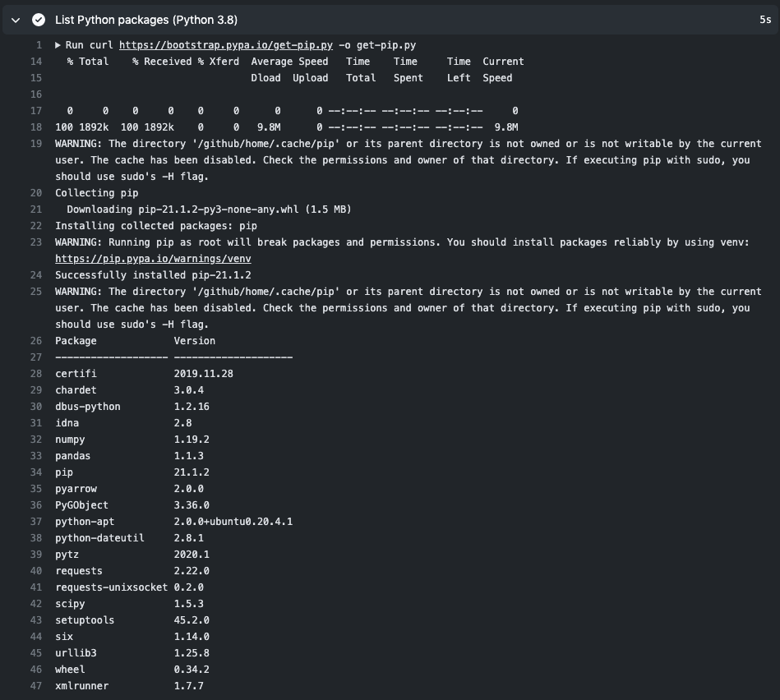Click step title 'List Python packages (Python 3.8)'

click(146, 20)
